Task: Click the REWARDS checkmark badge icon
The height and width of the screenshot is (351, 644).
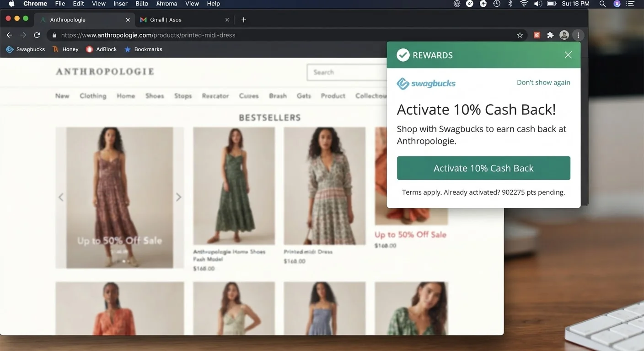Action: [403, 55]
